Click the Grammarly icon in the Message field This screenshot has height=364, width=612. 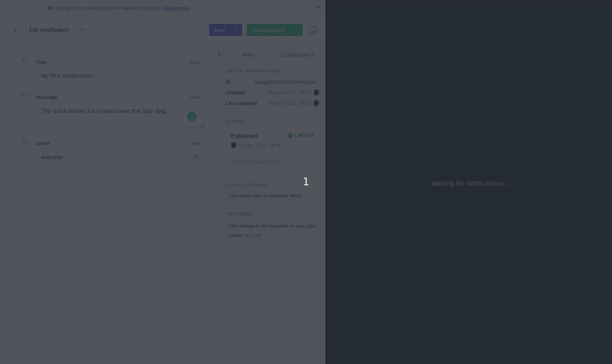pos(192,117)
